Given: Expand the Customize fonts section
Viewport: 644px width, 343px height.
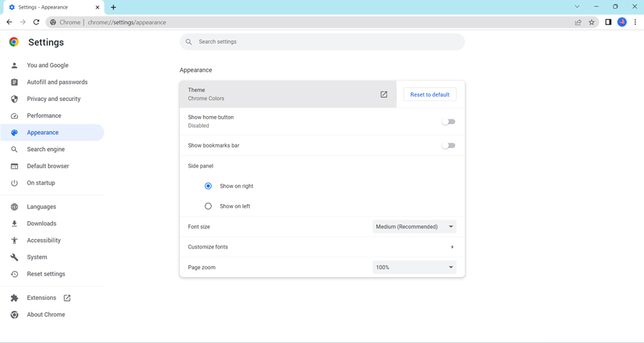Looking at the screenshot, I should [452, 247].
